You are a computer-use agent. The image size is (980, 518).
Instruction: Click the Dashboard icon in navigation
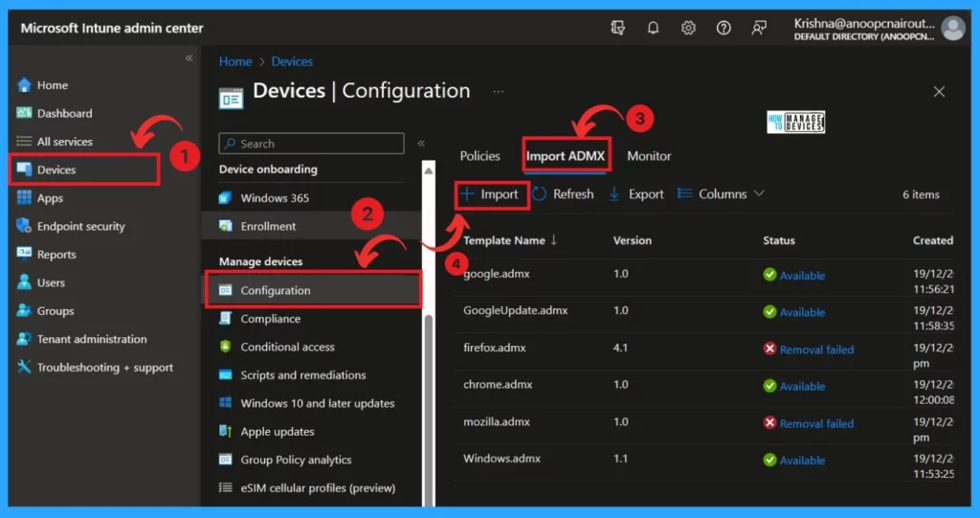[24, 113]
